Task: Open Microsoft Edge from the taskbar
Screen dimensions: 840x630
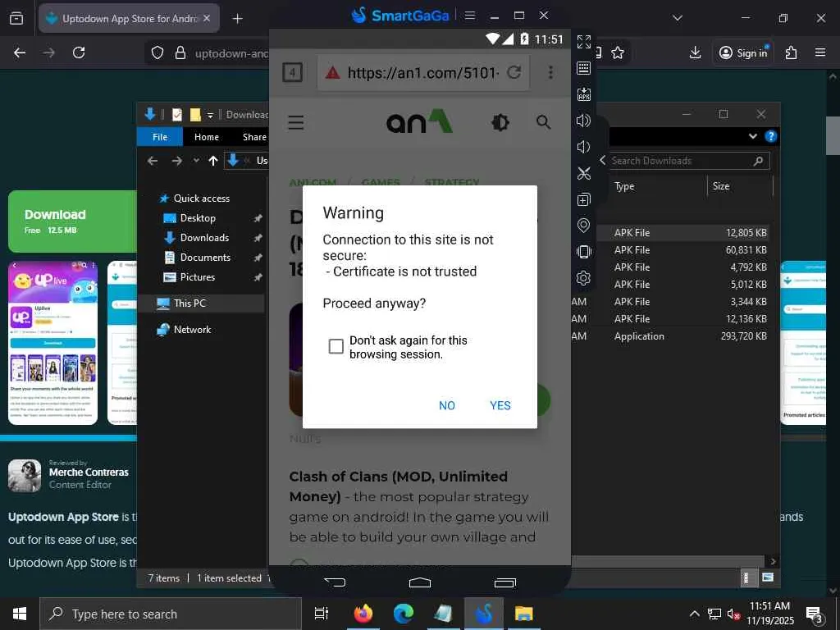Action: [x=403, y=614]
